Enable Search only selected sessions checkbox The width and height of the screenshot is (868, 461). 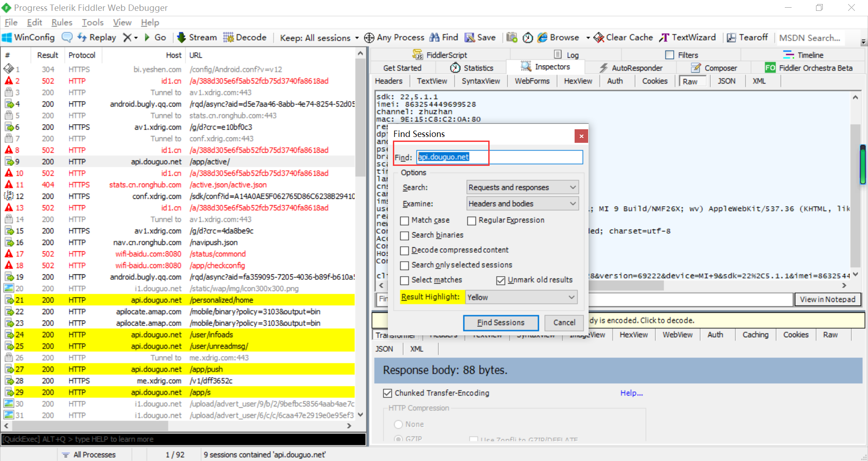tap(405, 265)
